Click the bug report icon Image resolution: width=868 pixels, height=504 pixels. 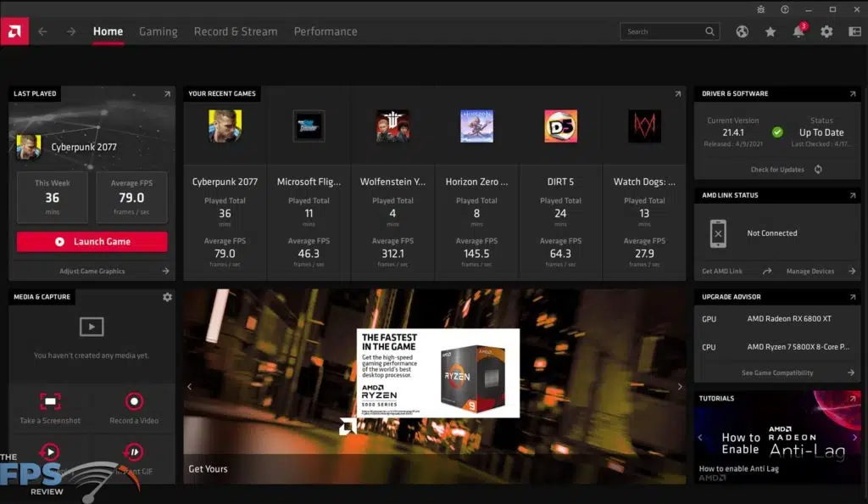click(x=760, y=9)
